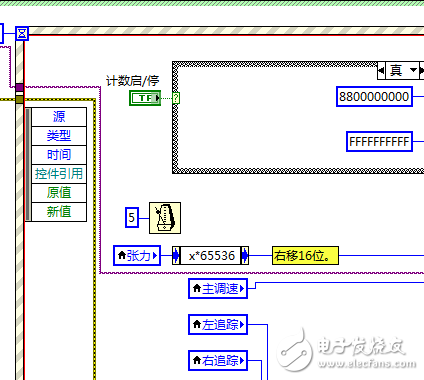Image resolution: width=424 pixels, height=380 pixels.
Task: Click the purple tunnel on loop border
Action: click(20, 87)
